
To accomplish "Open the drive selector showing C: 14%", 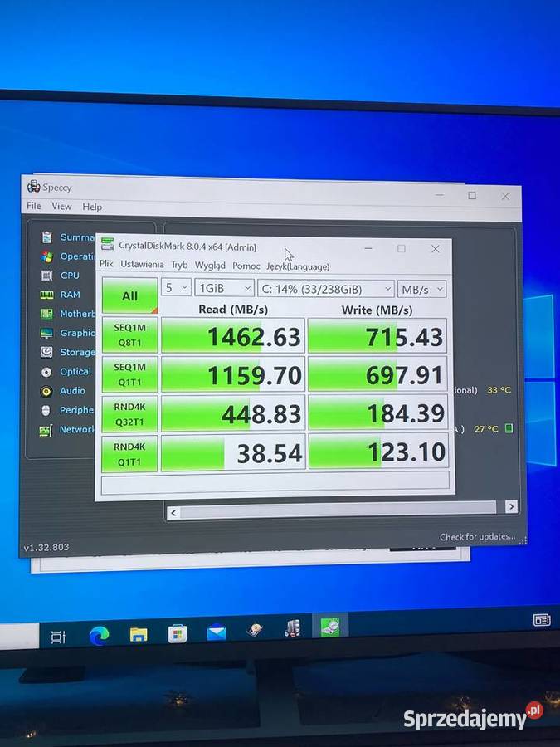I will [x=325, y=289].
